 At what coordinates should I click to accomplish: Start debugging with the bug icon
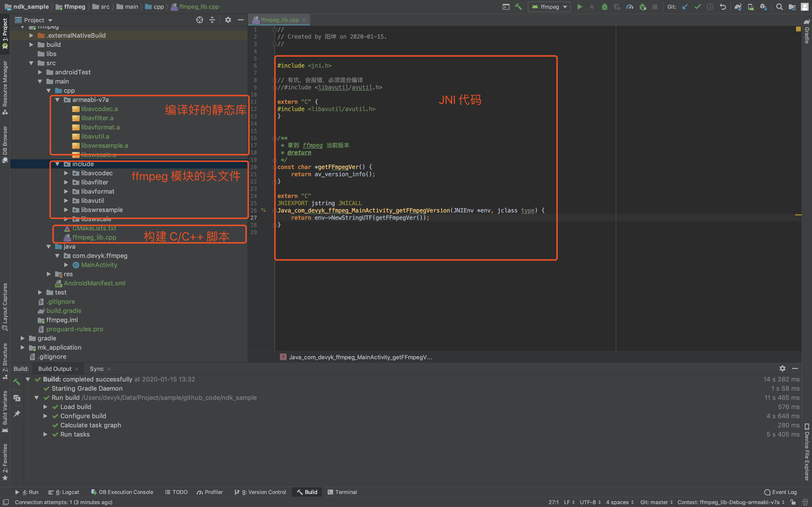pos(605,7)
